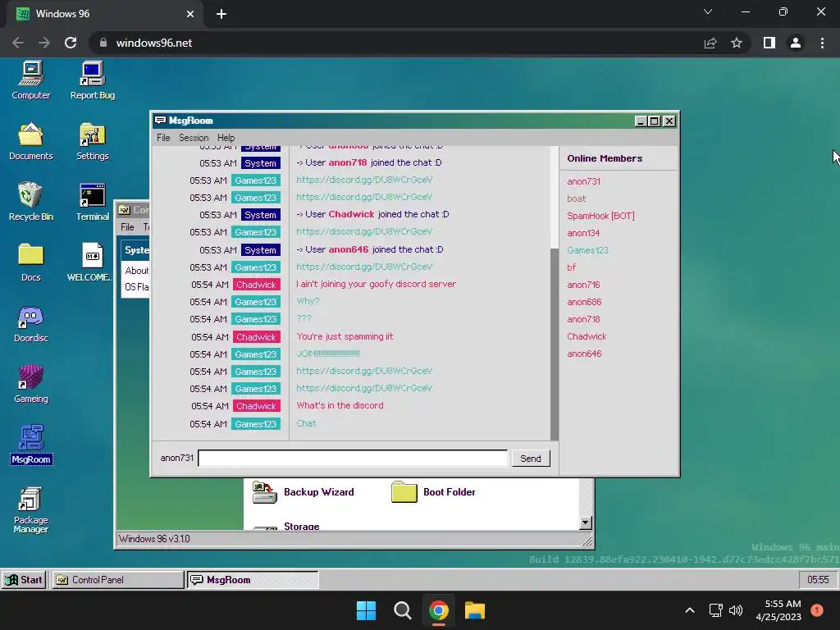Open the system volume icon
This screenshot has height=630, width=840.
[x=736, y=610]
